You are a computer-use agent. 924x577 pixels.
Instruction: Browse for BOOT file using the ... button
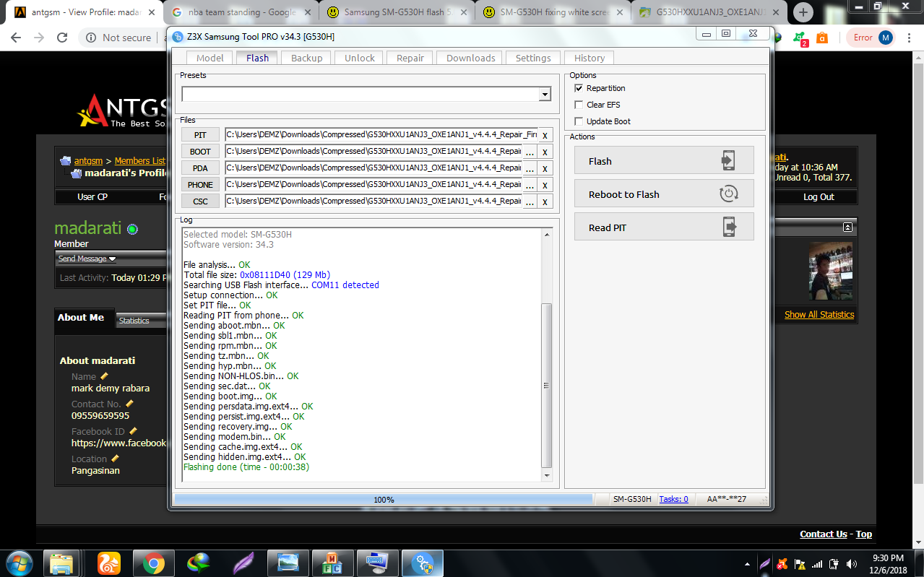pos(530,152)
